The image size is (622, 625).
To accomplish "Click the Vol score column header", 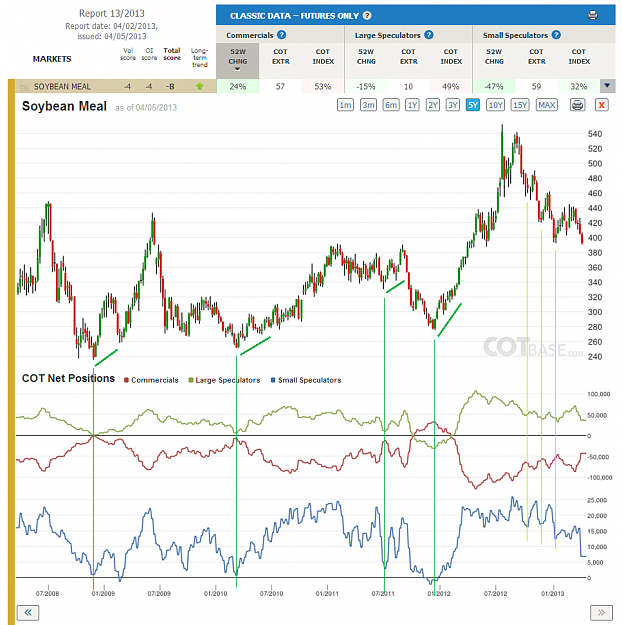I will tap(128, 54).
